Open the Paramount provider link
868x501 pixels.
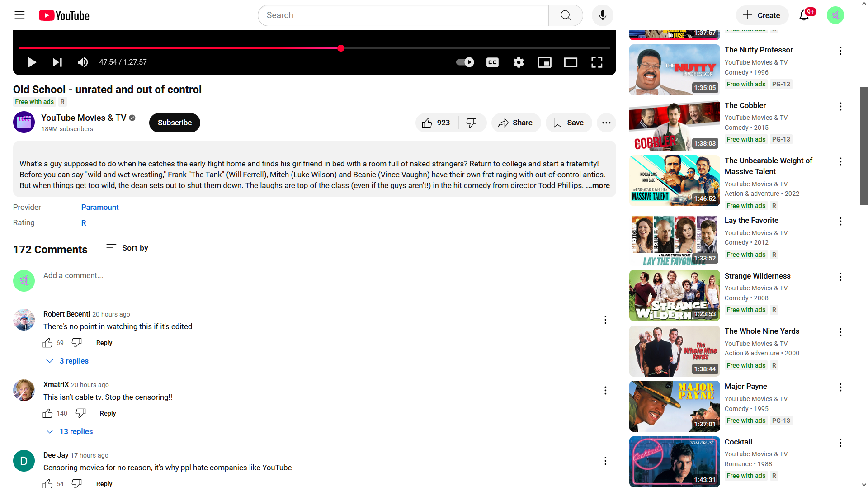click(x=100, y=207)
